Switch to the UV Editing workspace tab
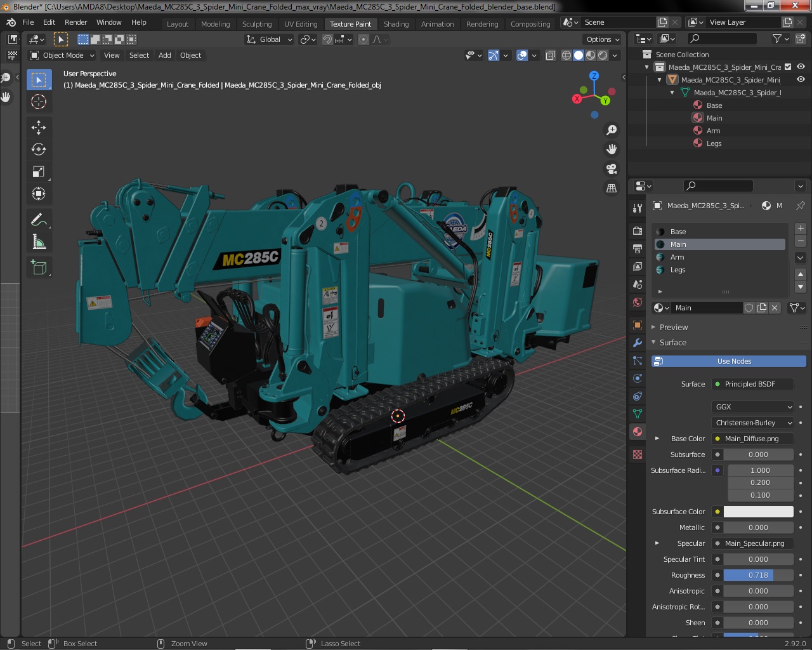 click(301, 24)
